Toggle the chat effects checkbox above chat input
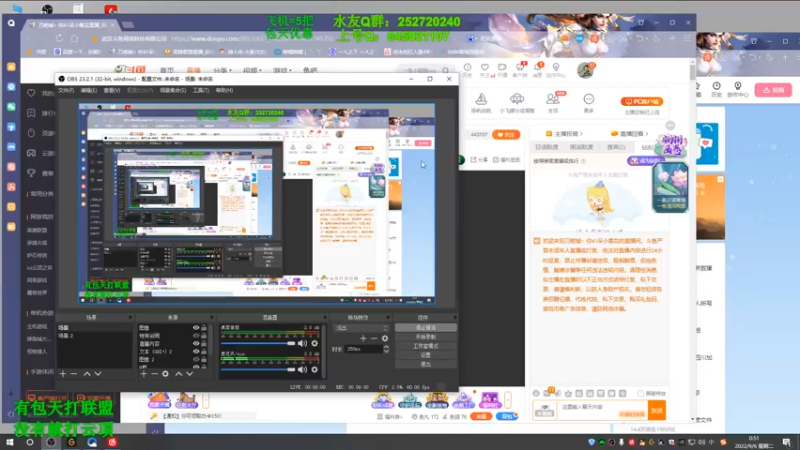 [x=641, y=393]
